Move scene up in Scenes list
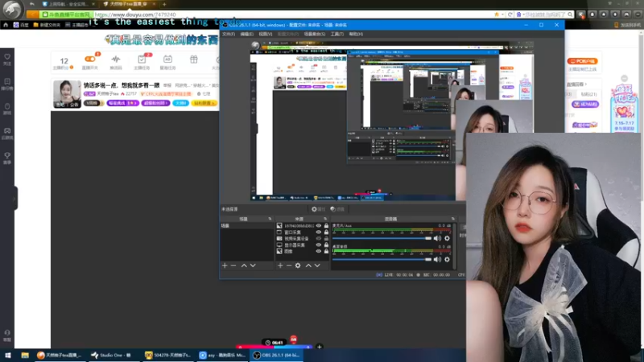 tap(244, 265)
